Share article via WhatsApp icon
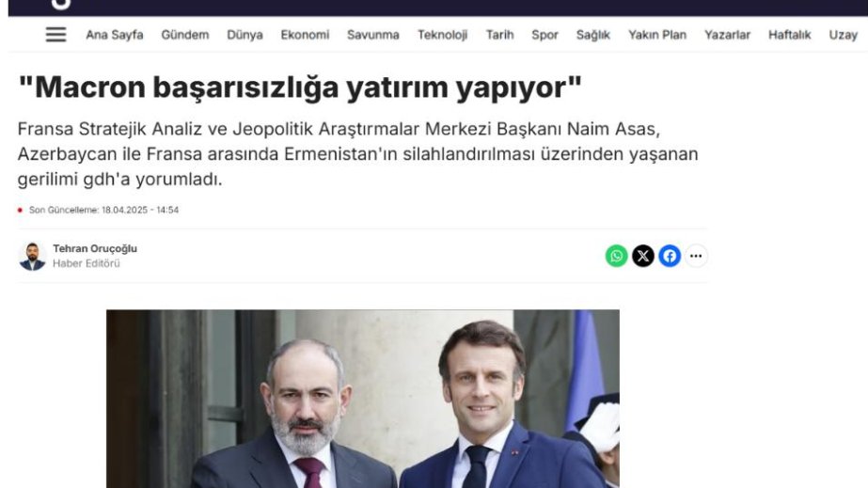Screen dimensions: 868x488 616,256
